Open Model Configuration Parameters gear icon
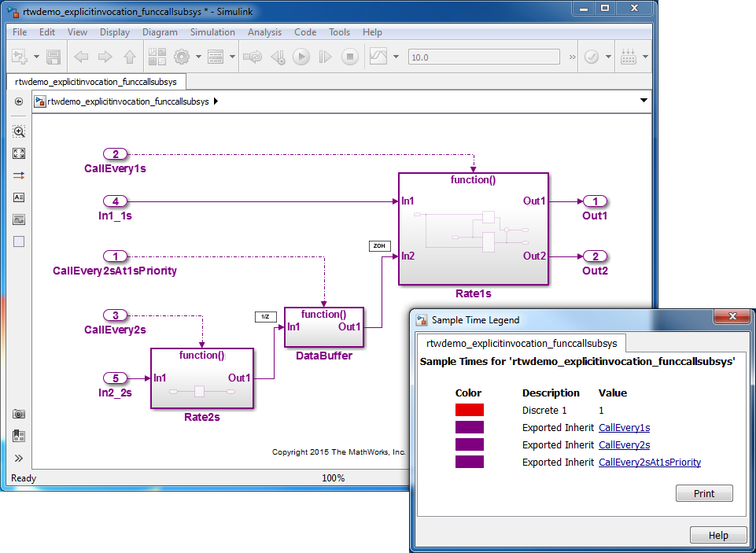The width and height of the screenshot is (756, 553). coord(182,57)
